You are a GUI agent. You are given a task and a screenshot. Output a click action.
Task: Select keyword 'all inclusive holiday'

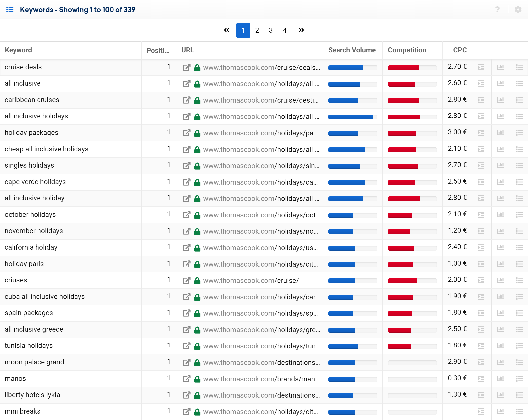35,198
